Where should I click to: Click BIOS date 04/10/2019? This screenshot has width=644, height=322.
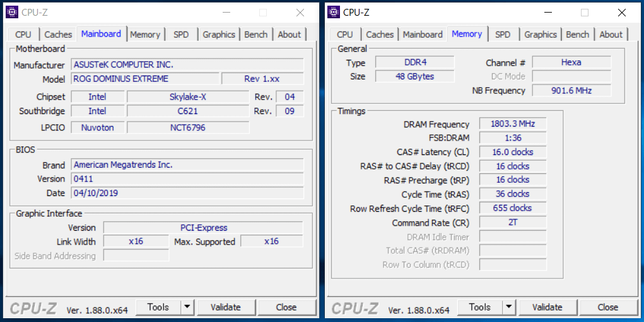pyautogui.click(x=187, y=193)
